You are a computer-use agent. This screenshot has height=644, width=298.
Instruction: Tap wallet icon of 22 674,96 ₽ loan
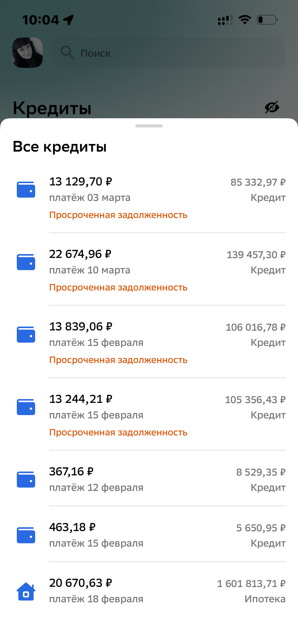coord(26,262)
